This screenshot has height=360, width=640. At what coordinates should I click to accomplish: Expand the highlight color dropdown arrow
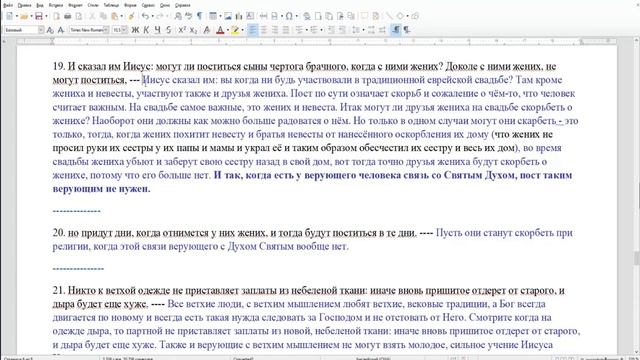pyautogui.click(x=242, y=30)
